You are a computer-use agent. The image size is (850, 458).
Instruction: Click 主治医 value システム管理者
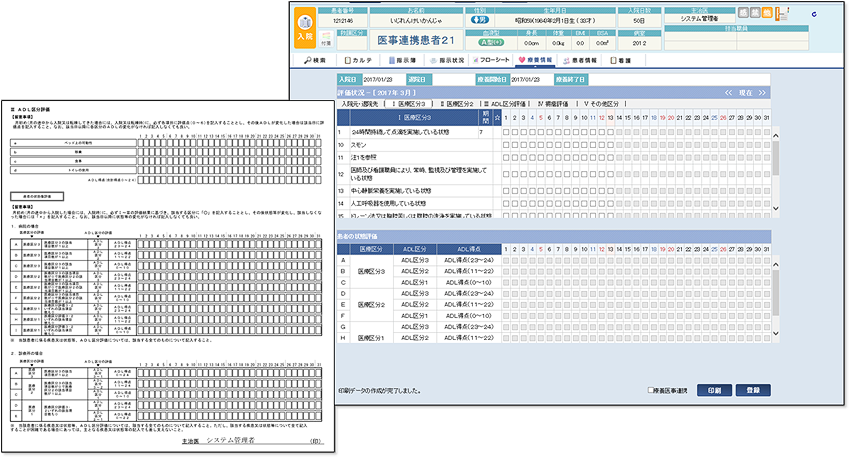[x=699, y=18]
